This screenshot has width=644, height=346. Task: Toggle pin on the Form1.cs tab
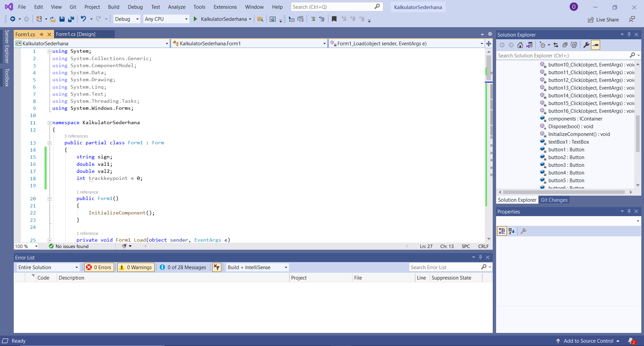(x=42, y=34)
